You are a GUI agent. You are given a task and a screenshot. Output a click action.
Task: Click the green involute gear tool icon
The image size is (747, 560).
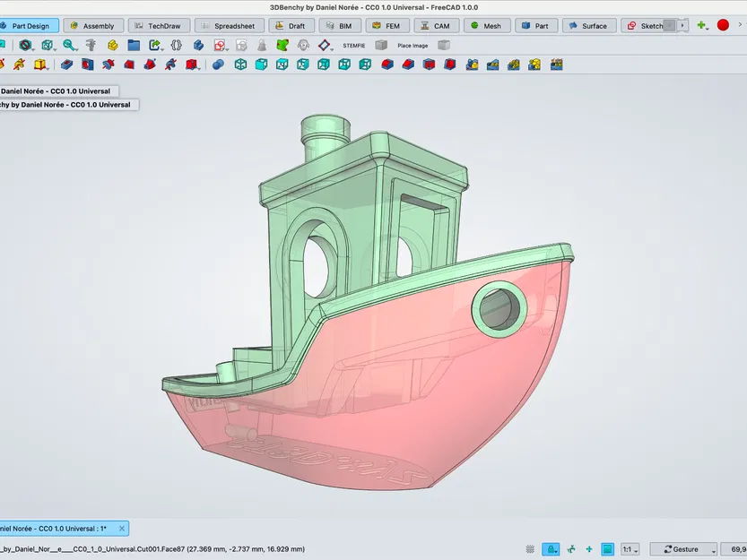(278, 45)
